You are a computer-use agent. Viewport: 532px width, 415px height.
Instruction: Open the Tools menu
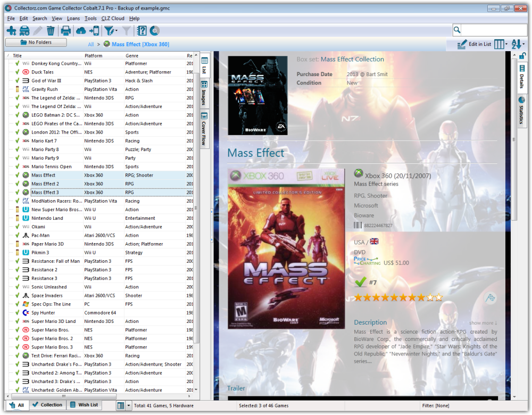pos(90,18)
